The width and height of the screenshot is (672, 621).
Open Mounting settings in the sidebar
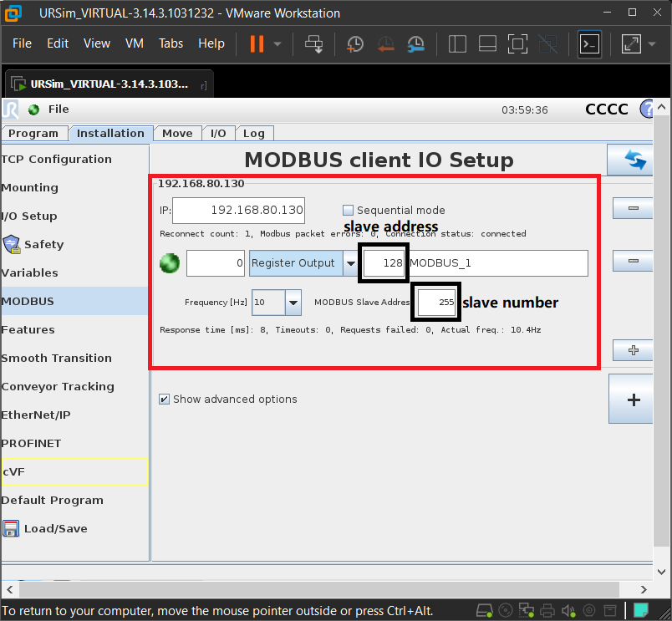click(74, 187)
